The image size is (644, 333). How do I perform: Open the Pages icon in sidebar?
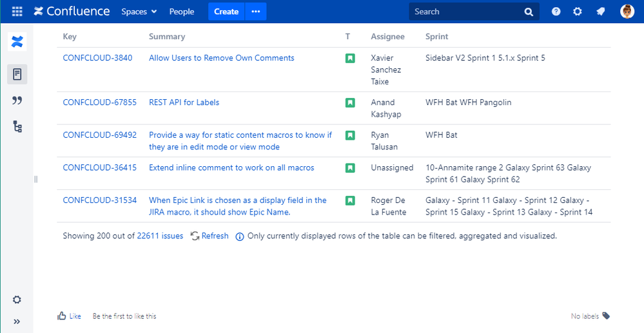tap(17, 74)
